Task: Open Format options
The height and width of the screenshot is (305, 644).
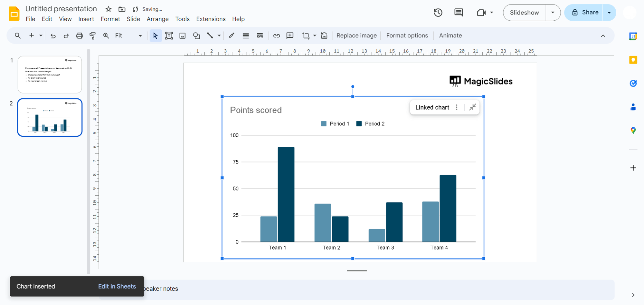Action: [407, 35]
